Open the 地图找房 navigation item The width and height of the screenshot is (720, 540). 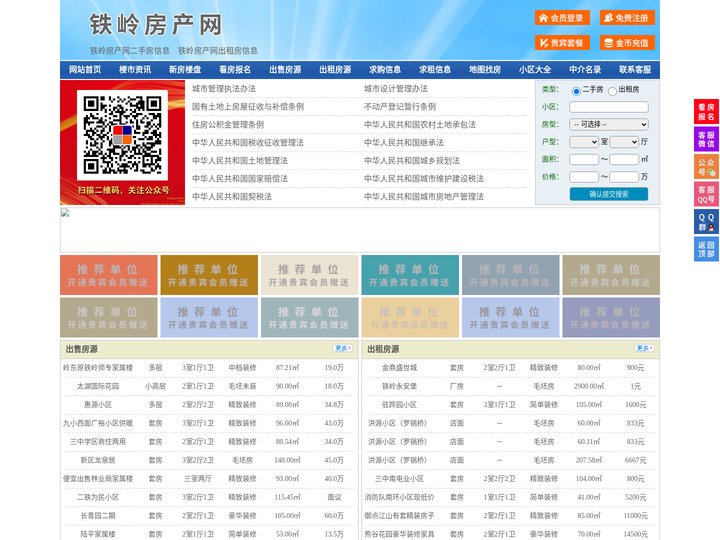[x=485, y=70]
